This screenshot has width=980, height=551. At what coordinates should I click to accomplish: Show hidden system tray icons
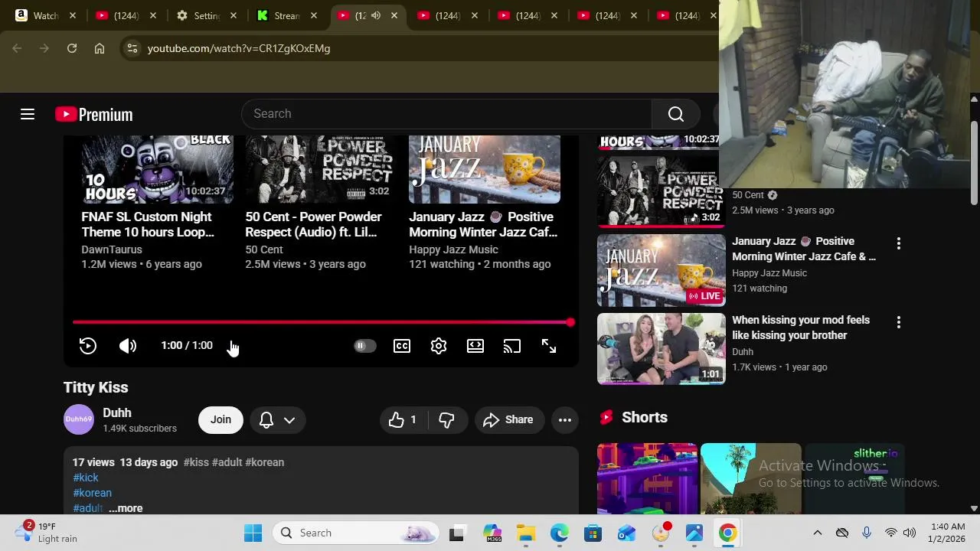(x=817, y=533)
